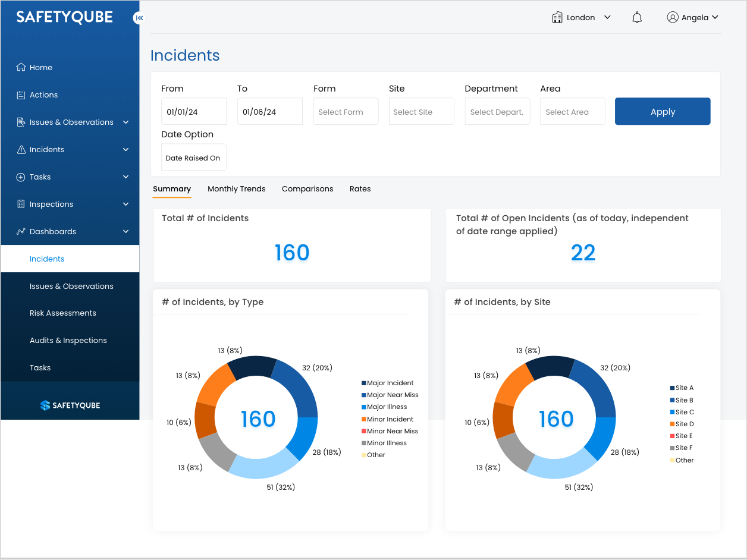
Task: Open the Select Site dropdown
Action: tap(422, 111)
